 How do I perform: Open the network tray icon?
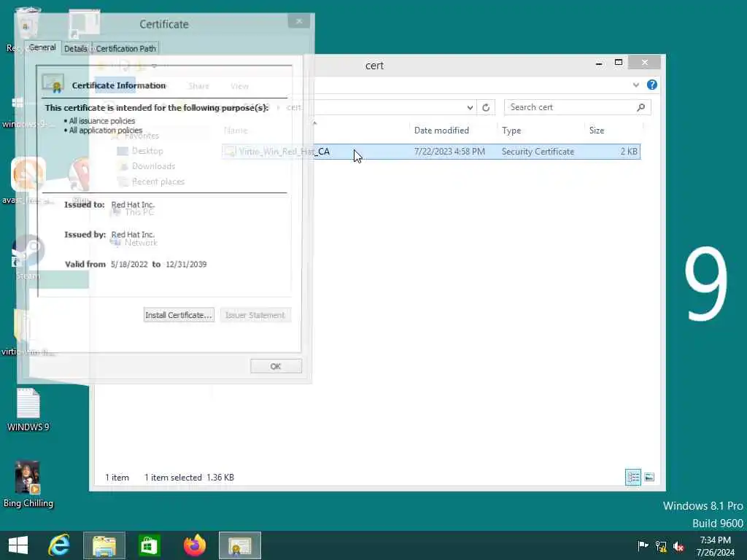tap(661, 546)
